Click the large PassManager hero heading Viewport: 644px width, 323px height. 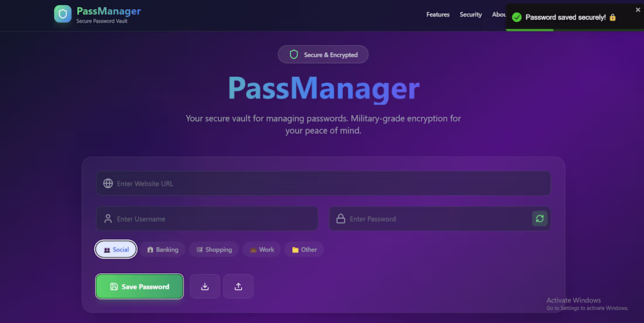(324, 88)
